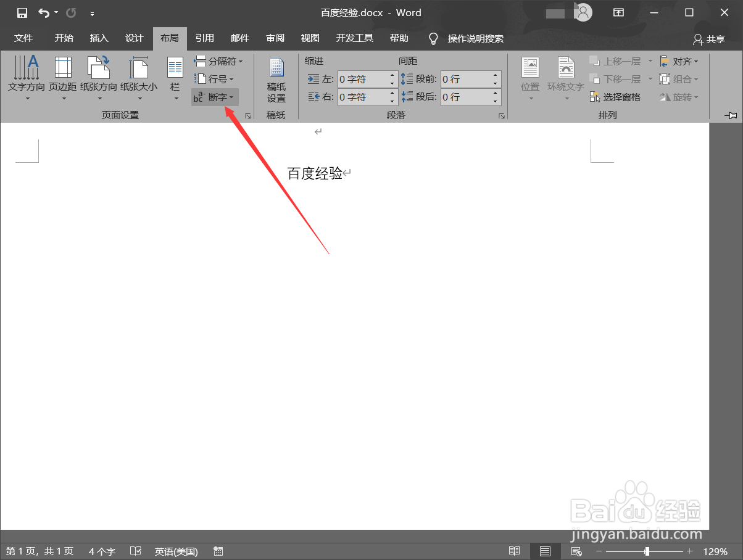Click the Redo button in the quick access toolbar

[x=71, y=12]
